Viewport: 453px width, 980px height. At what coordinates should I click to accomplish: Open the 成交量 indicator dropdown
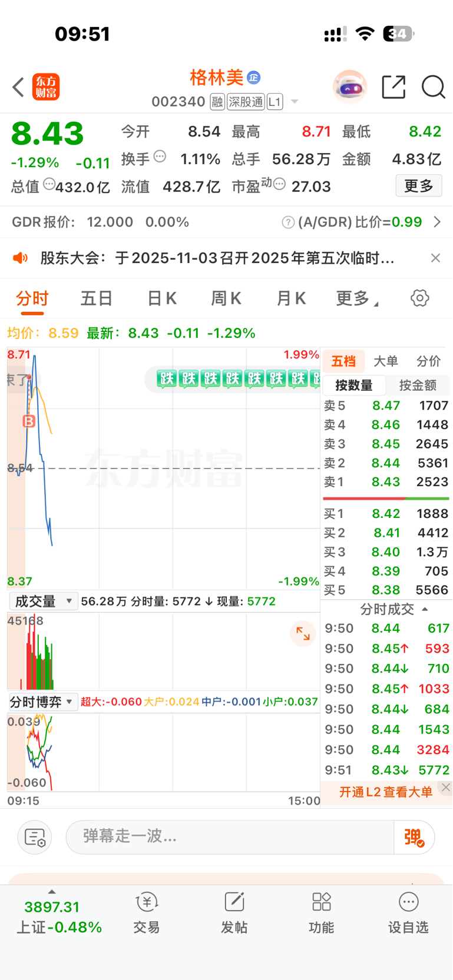tap(44, 601)
